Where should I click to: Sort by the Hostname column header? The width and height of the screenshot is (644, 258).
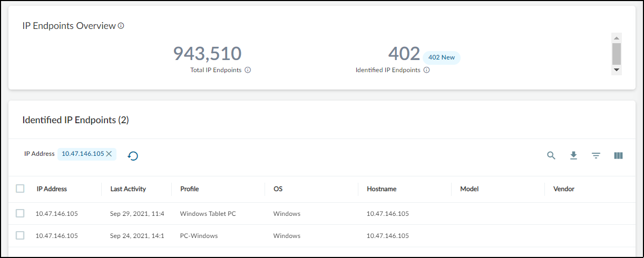tap(382, 188)
